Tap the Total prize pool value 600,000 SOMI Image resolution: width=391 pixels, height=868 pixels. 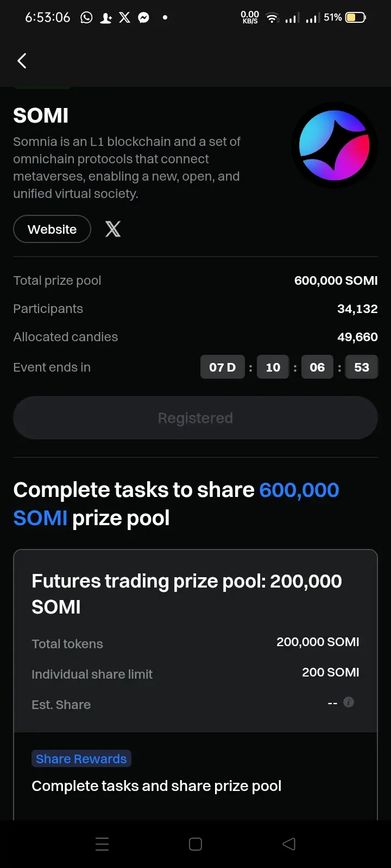pyautogui.click(x=336, y=280)
